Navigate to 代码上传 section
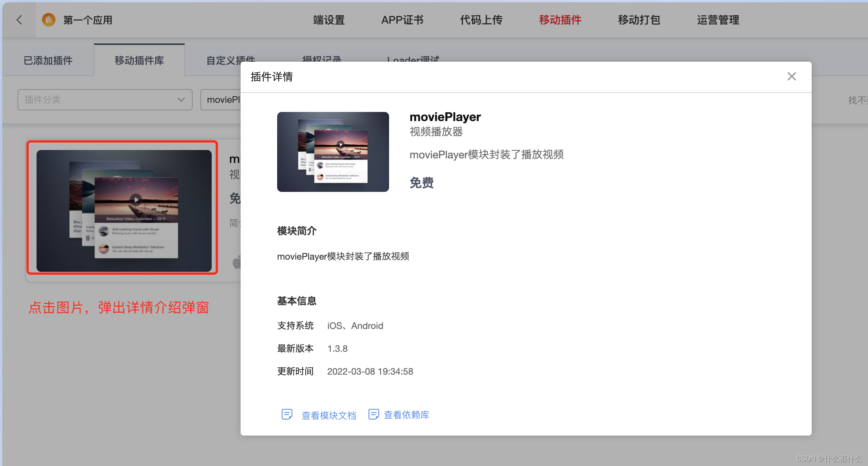Viewport: 868px width, 466px height. point(481,20)
